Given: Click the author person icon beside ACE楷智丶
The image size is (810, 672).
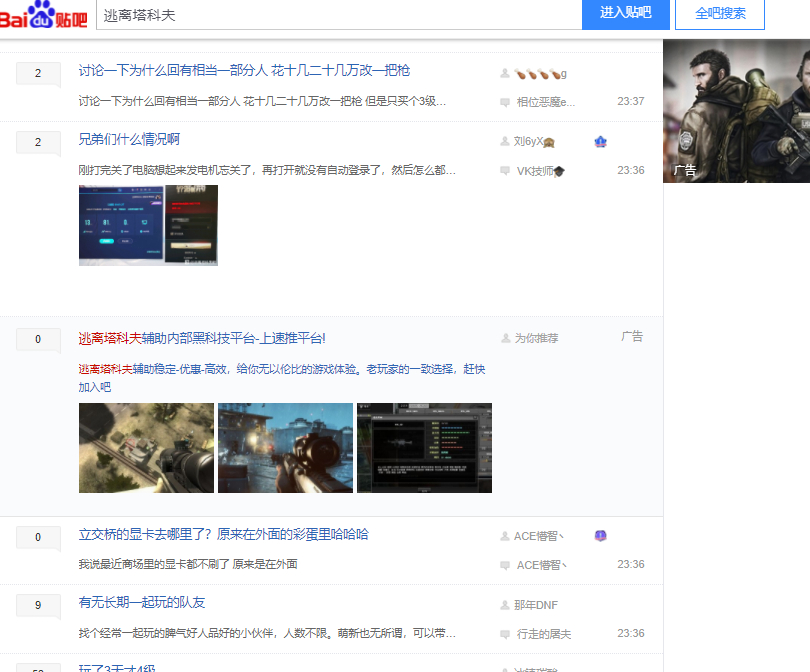Looking at the screenshot, I should tap(505, 536).
